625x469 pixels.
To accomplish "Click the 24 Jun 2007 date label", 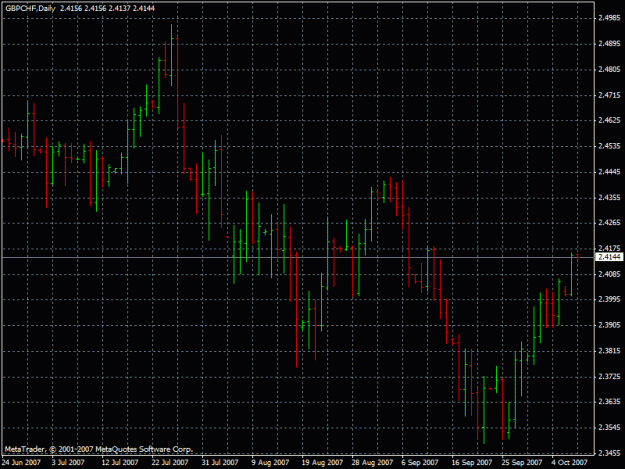I will point(21,462).
